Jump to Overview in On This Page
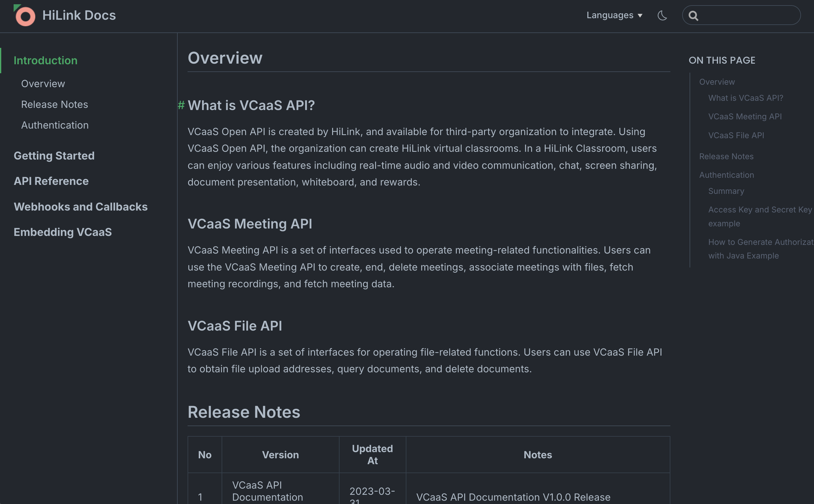This screenshot has height=504, width=814. point(717,82)
